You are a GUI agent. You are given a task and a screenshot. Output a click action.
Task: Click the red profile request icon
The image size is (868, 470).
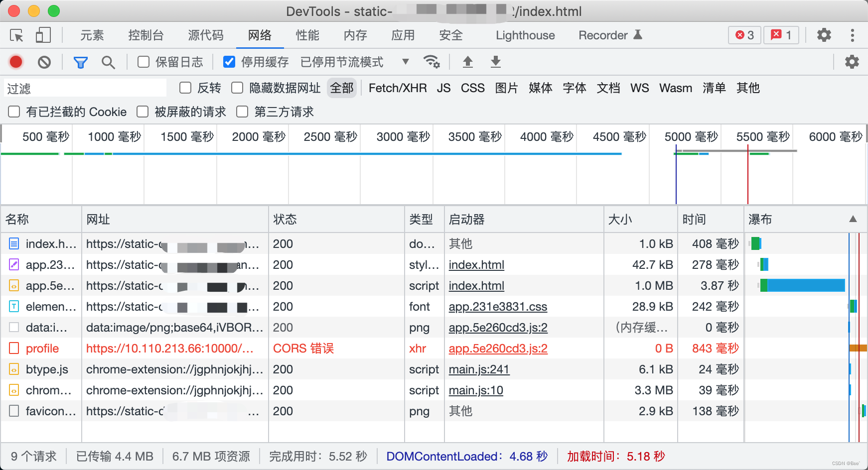(x=14, y=349)
